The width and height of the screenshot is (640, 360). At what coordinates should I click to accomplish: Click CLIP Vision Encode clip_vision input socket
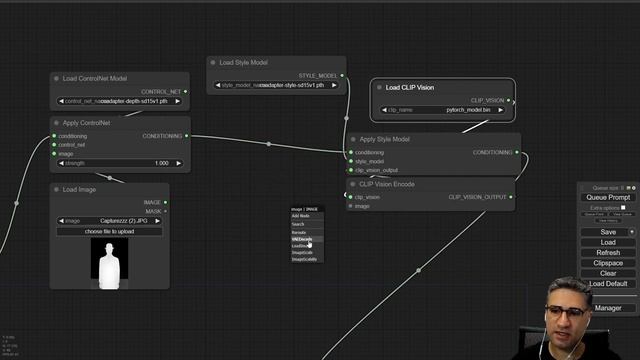tap(351, 197)
